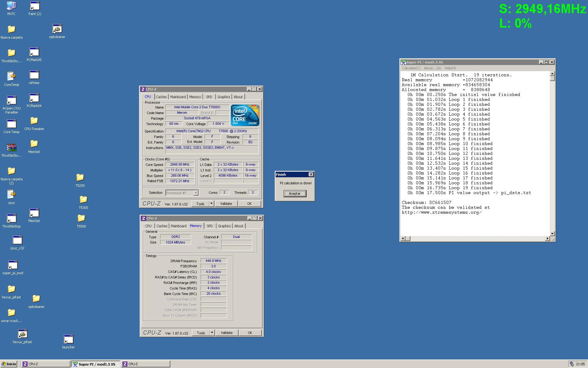Open the super_pi_mod shortcut
The height and width of the screenshot is (368, 588).
13,265
